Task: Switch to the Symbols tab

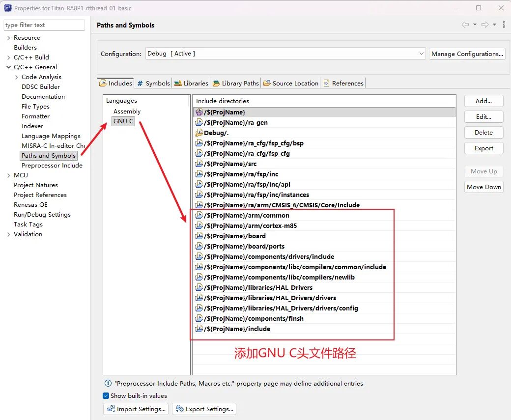Action: pos(153,83)
